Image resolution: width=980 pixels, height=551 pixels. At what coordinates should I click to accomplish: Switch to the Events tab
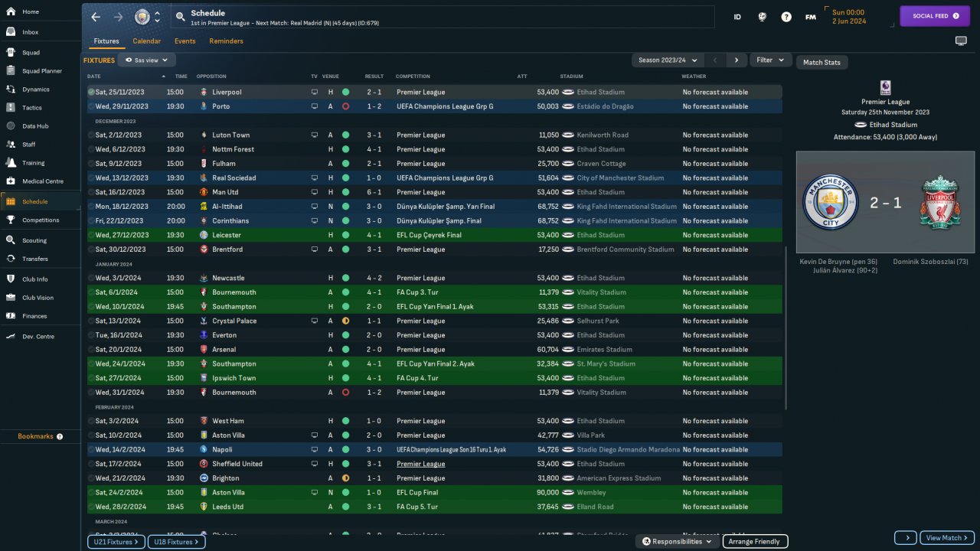point(185,41)
